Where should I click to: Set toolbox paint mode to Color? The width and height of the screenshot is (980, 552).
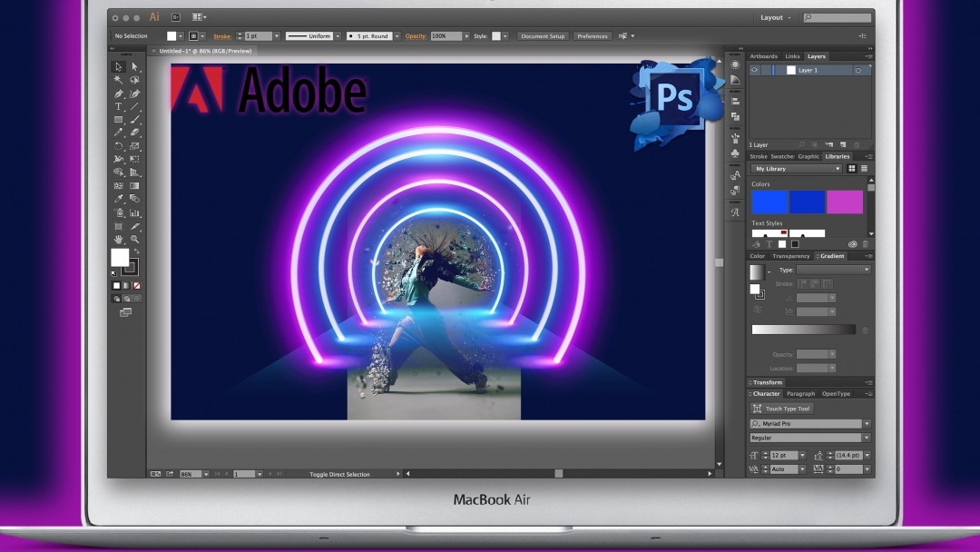point(116,286)
